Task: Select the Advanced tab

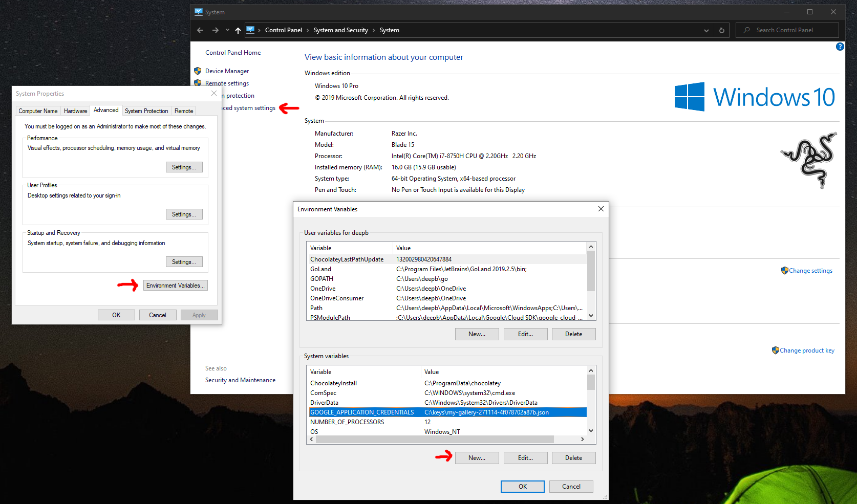Action: (106, 110)
